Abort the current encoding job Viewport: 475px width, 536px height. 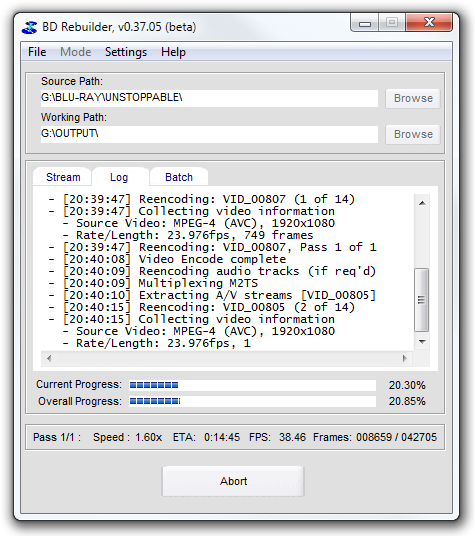[233, 481]
